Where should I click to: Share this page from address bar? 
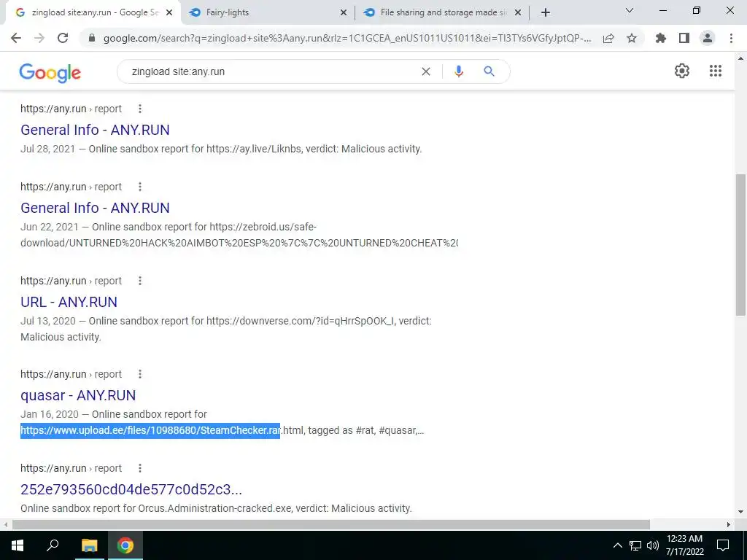(x=608, y=38)
